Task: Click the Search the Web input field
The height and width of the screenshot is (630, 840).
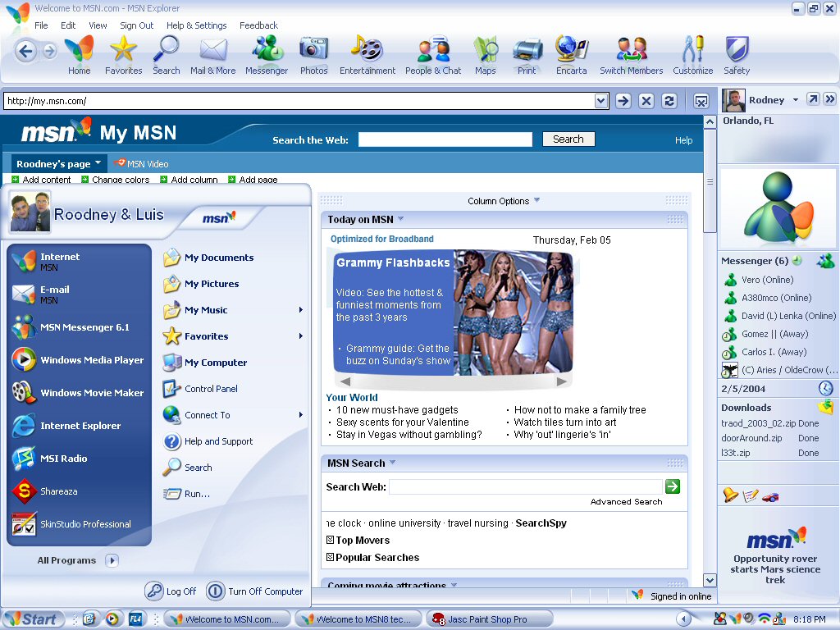Action: [445, 139]
